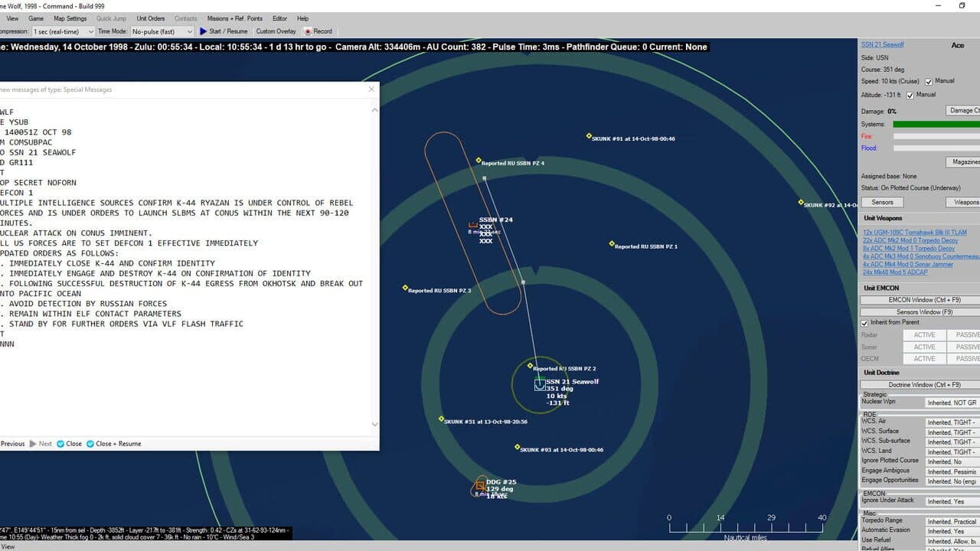Toggle the Inherit from Parent checkbox
980x551 pixels.
tap(865, 323)
